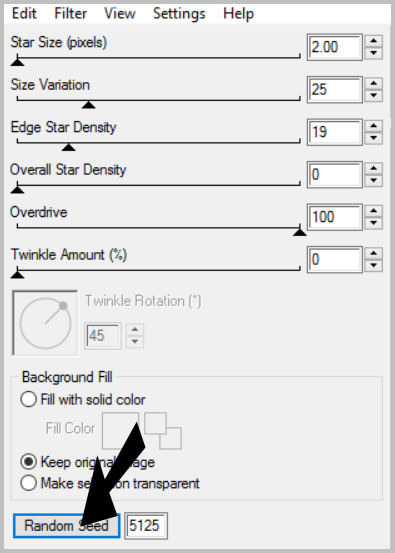
Task: Decrease Star Size with the down arrow
Action: tap(373, 54)
